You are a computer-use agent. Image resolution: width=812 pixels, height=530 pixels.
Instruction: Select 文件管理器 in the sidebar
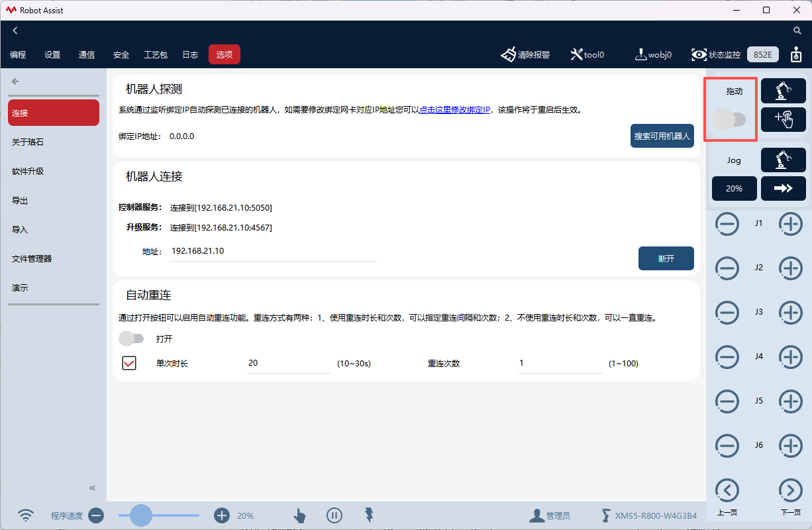[x=32, y=259]
